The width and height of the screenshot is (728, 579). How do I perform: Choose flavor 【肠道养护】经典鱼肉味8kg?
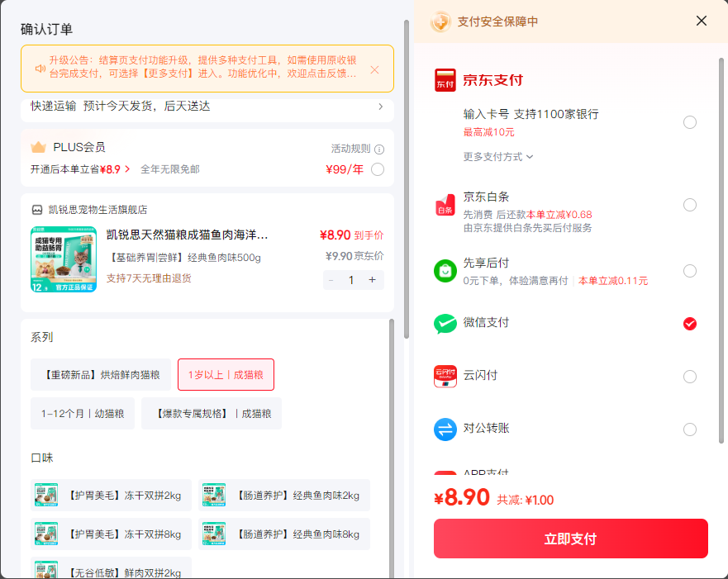coord(284,534)
